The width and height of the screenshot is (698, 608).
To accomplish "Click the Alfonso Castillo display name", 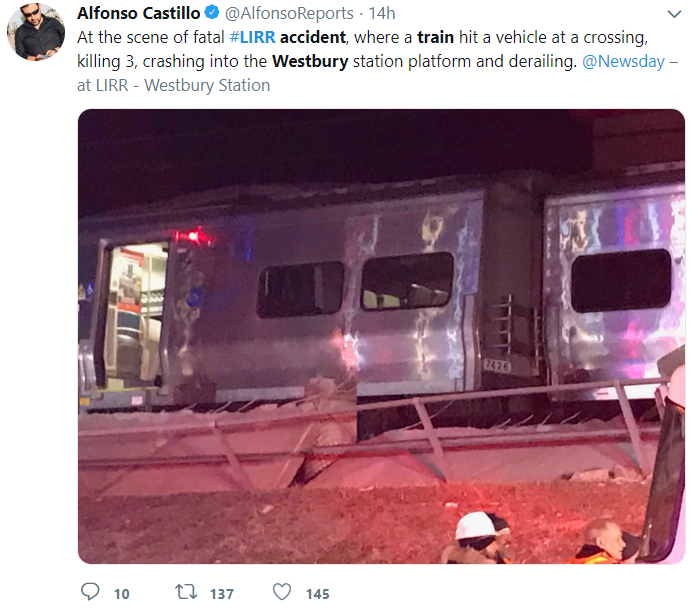I will click(x=138, y=13).
